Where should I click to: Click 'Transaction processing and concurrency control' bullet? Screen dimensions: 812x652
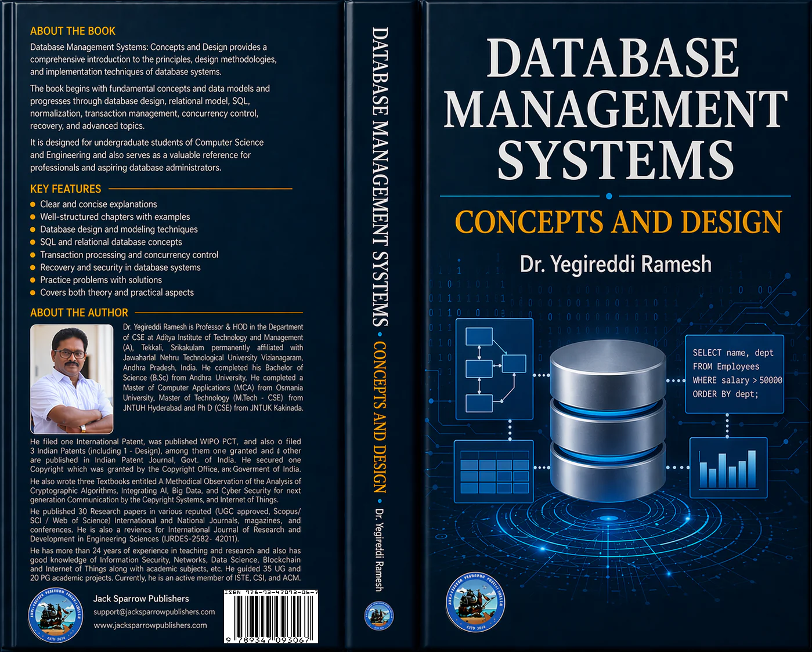click(x=124, y=255)
